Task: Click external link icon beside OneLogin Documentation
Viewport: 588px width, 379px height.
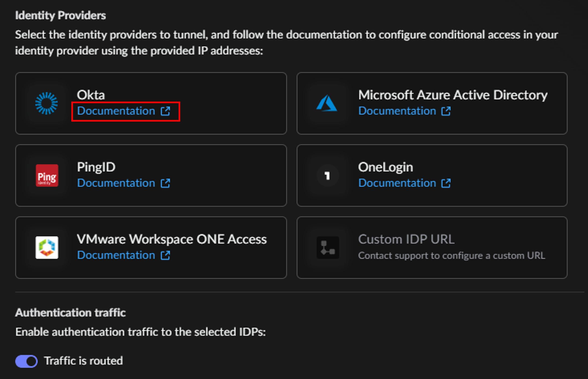Action: point(446,183)
